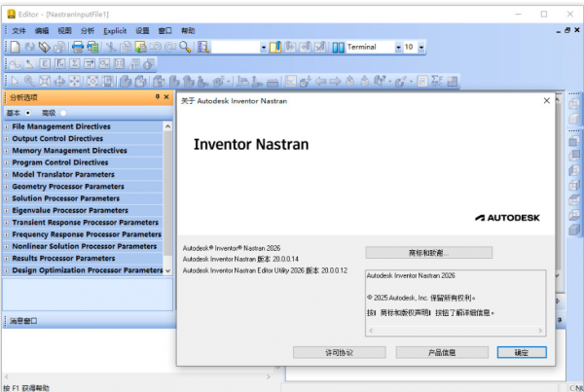Click the Cut scissors icon
Viewport: 584px width, 392px height.
111,47
